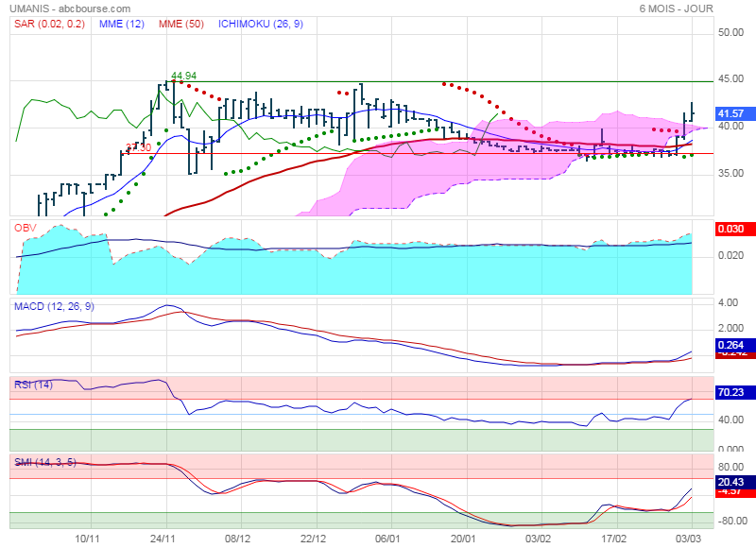Select the MACD (12, 26, 9) panel label
This screenshot has height=548, width=756.
55,306
